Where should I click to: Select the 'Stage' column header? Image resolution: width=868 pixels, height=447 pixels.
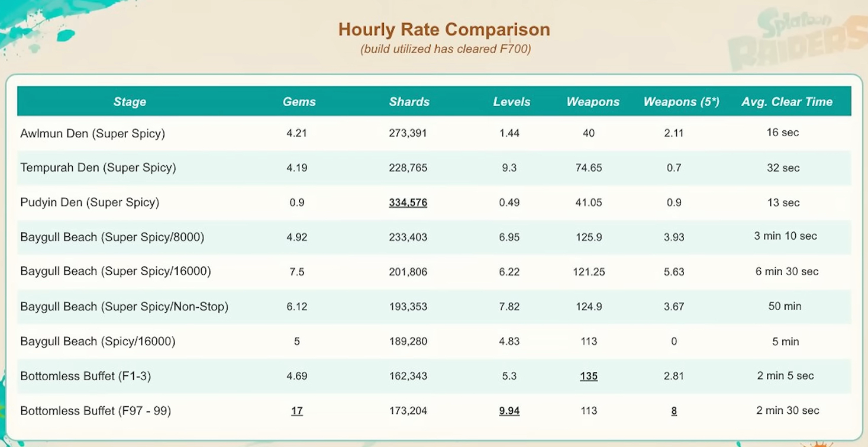(130, 102)
